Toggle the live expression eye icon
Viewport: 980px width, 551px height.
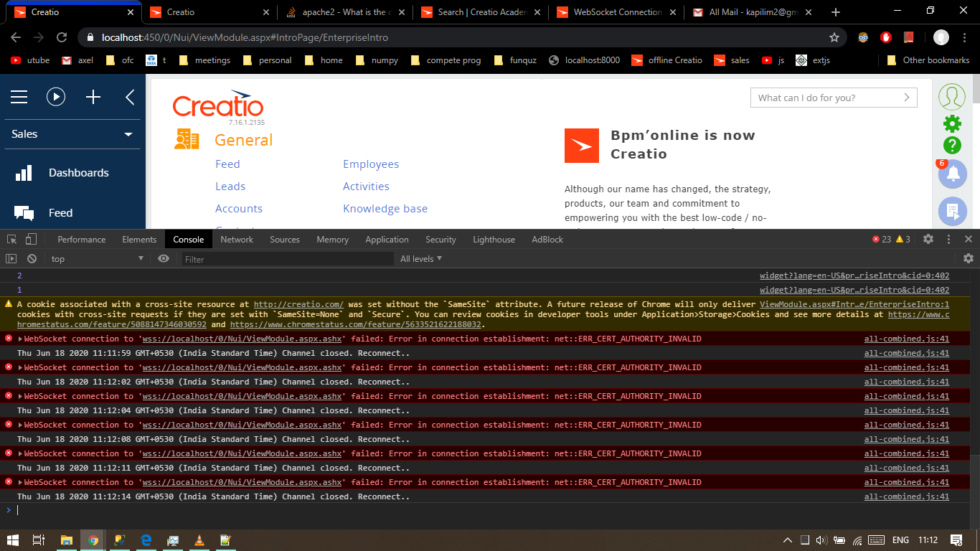tap(164, 258)
